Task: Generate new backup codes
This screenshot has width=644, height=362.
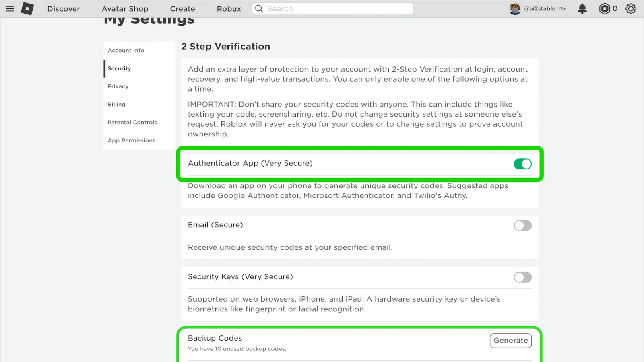Action: click(510, 341)
